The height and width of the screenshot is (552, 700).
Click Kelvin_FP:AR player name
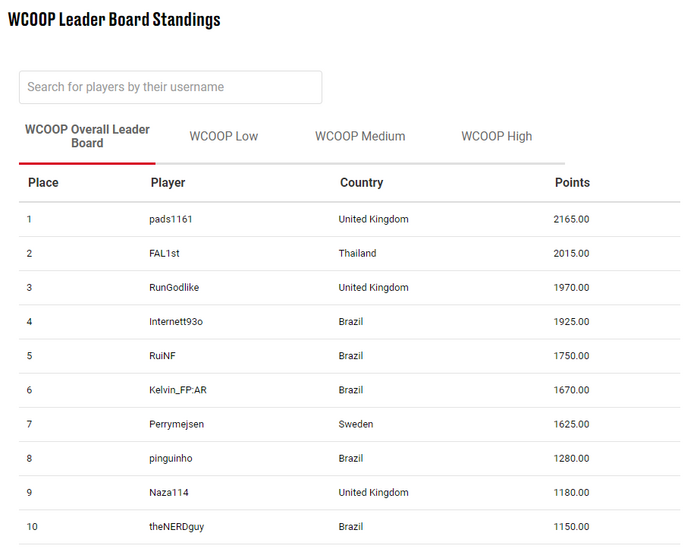click(x=178, y=390)
